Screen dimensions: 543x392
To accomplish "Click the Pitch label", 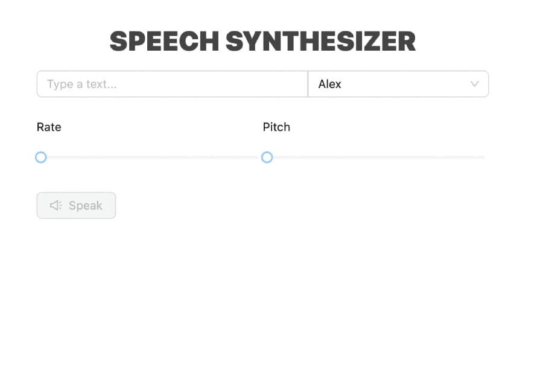I will tap(276, 127).
